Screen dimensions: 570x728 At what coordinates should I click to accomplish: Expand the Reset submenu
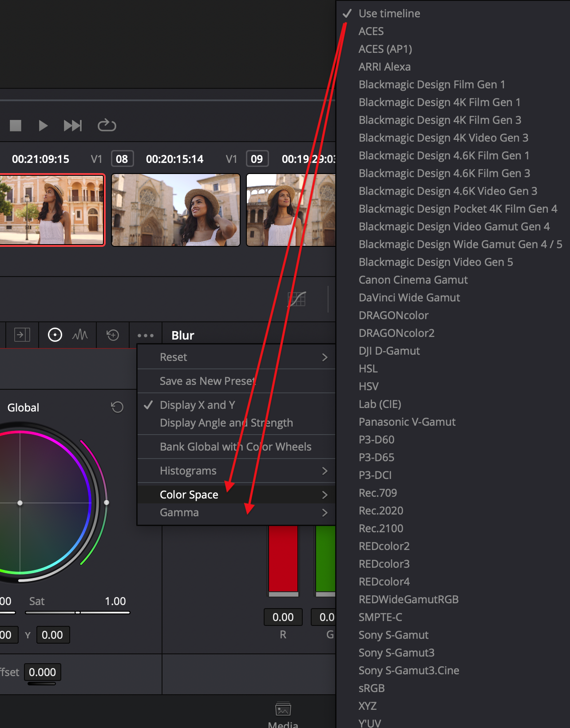[236, 357]
